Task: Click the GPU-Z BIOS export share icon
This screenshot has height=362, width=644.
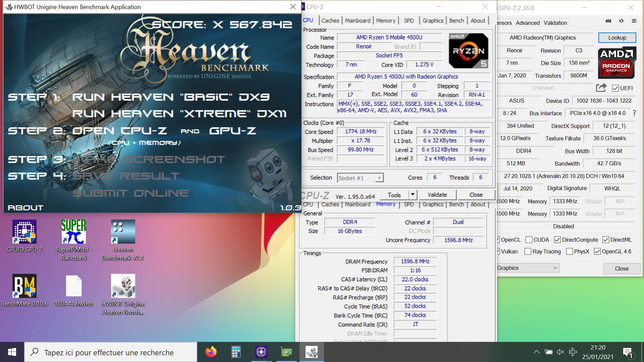Action: [601, 88]
